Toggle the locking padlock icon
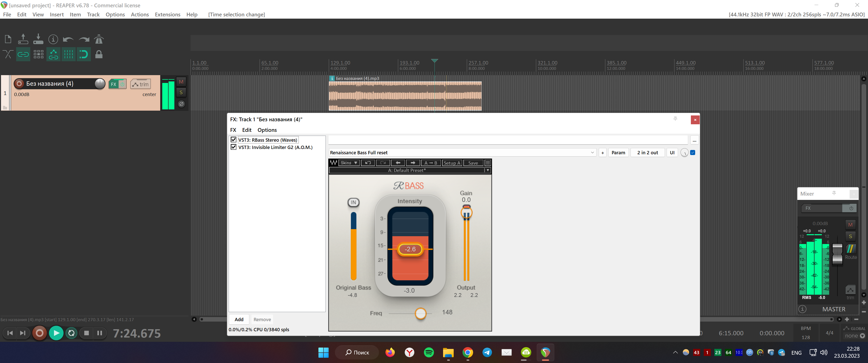The image size is (868, 363). click(99, 54)
